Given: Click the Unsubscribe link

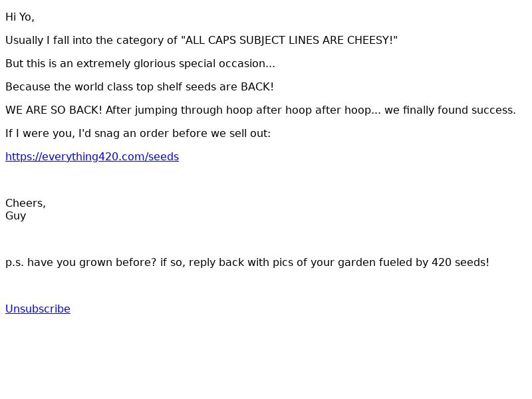Looking at the screenshot, I should [38, 309].
